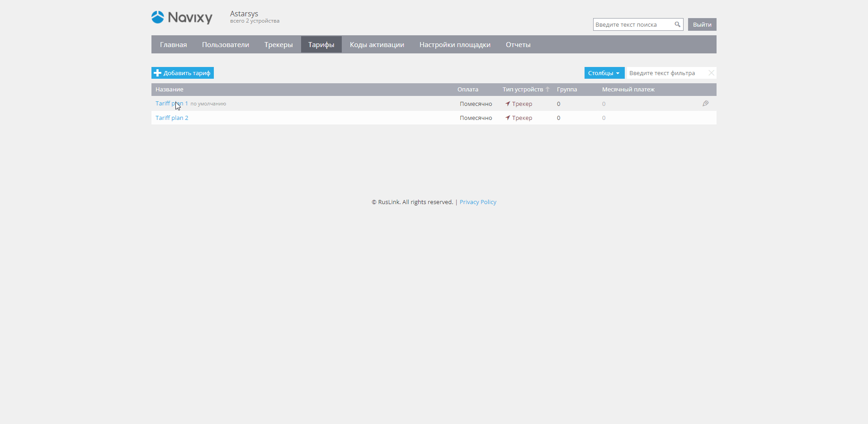Viewport: 868px width, 424px height.
Task: Click Трекер text in Tariff plan 2 row
Action: (522, 118)
